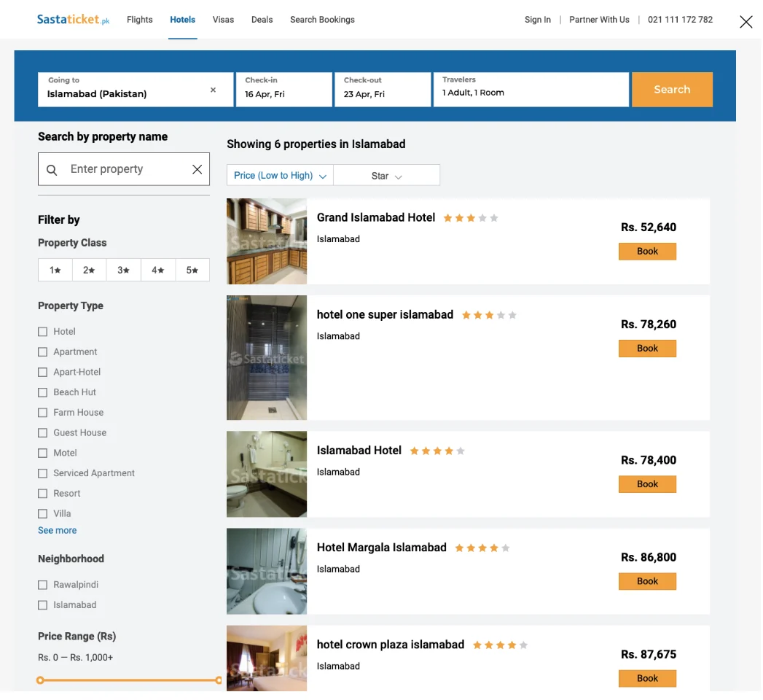Viewport: 763px width, 700px height.
Task: Click the orange Search button
Action: coord(672,90)
